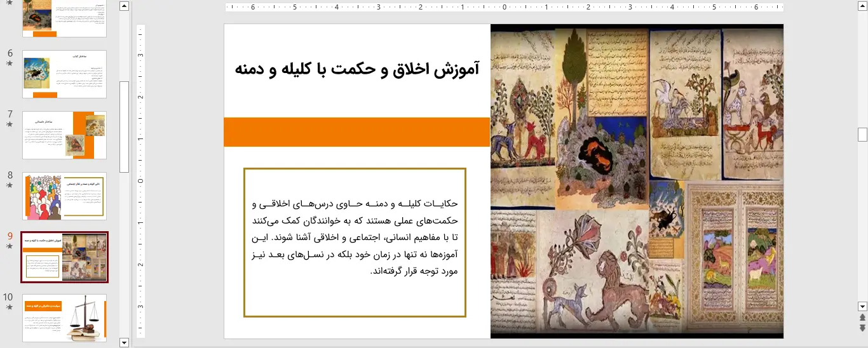Click the vertical ruler beside the slide

[141, 181]
